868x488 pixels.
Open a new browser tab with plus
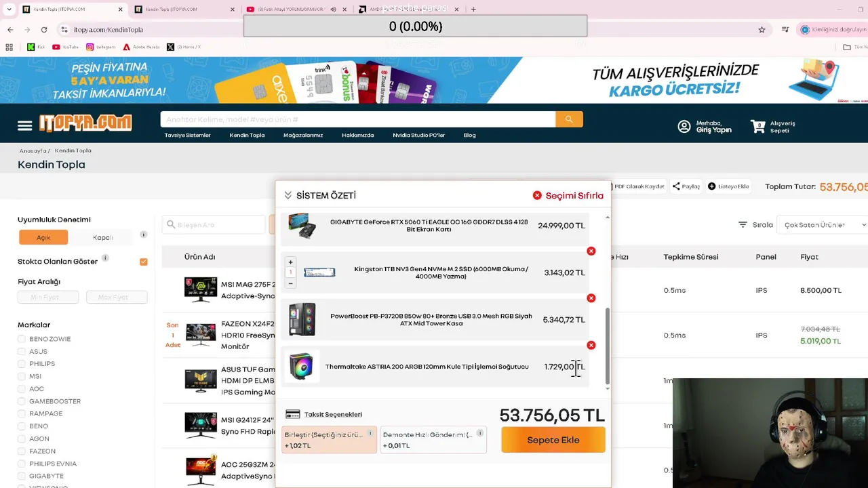click(473, 9)
